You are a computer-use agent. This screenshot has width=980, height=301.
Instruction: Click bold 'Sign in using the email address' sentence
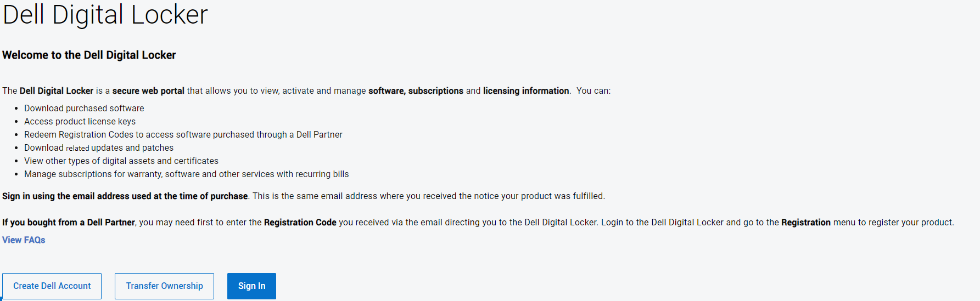(125, 196)
